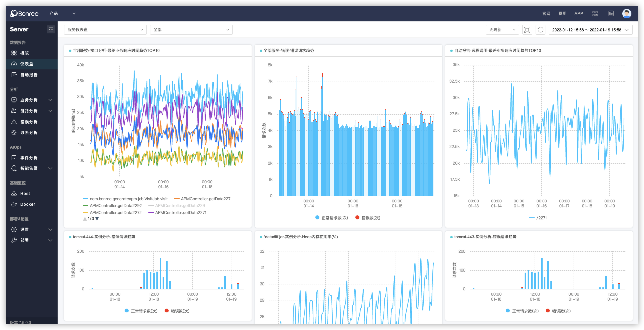
Task: Toggle APMController.getData229 legend series
Action: click(x=180, y=206)
